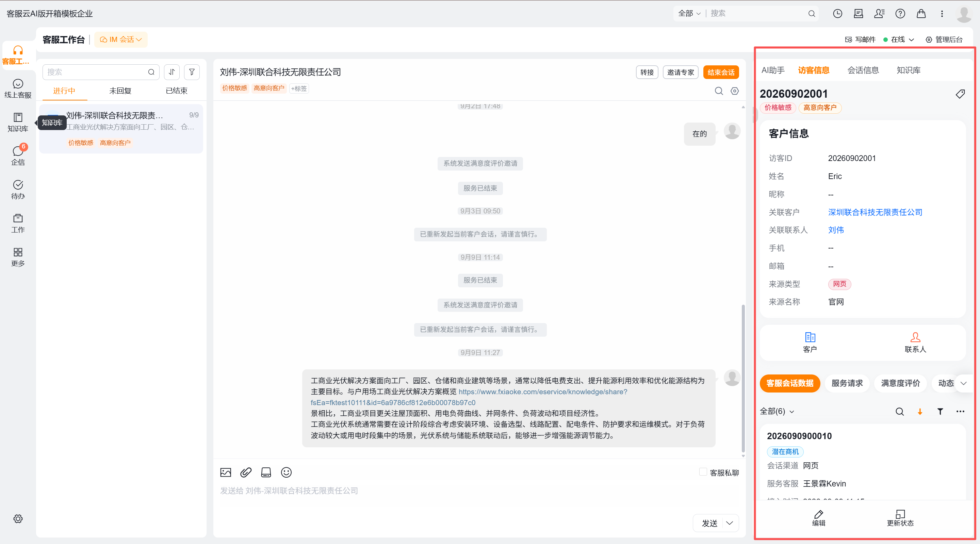This screenshot has width=980, height=544.
Task: Click the conversation list search field
Action: coord(101,72)
